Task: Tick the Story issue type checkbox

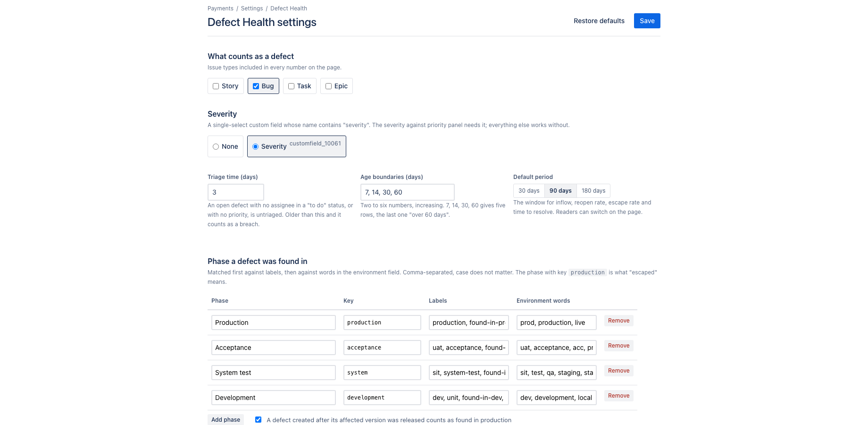Action: click(216, 86)
